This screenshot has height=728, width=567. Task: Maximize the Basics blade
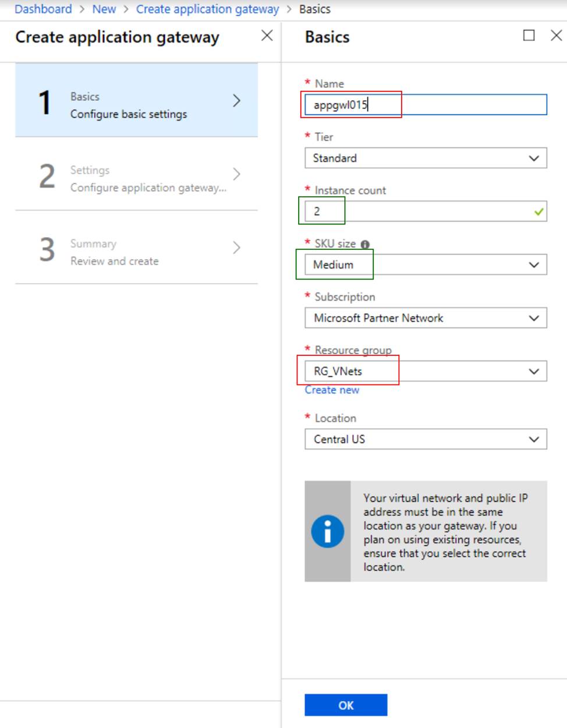(x=529, y=36)
